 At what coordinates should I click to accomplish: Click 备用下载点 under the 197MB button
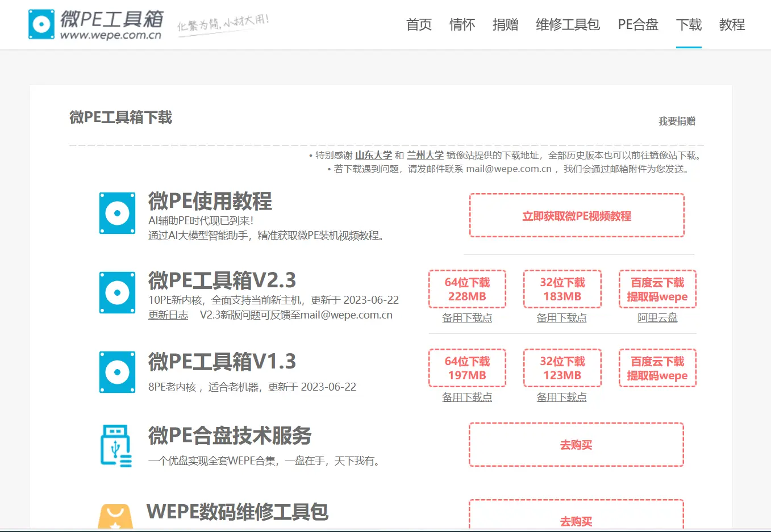(467, 397)
